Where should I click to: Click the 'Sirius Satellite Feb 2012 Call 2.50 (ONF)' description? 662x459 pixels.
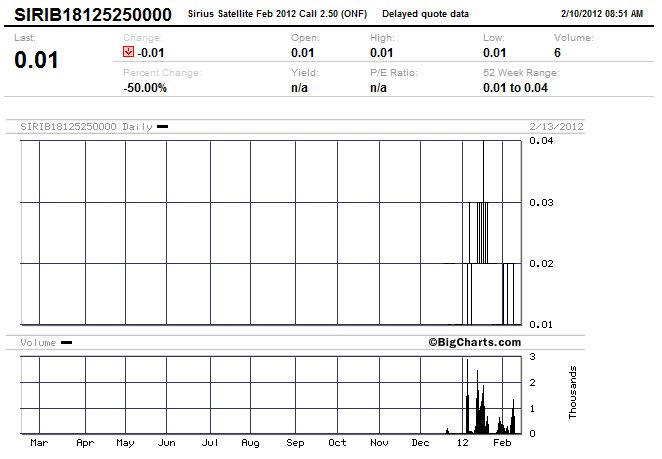point(277,14)
